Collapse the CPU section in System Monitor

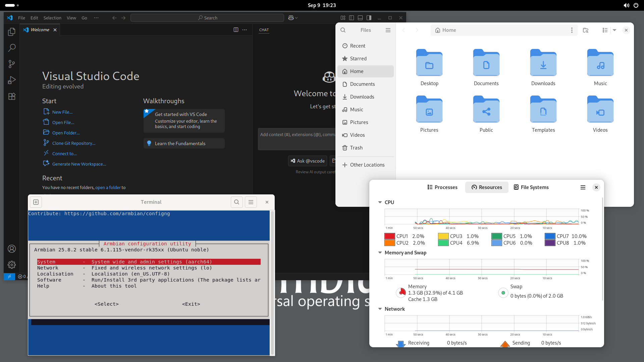(x=380, y=202)
